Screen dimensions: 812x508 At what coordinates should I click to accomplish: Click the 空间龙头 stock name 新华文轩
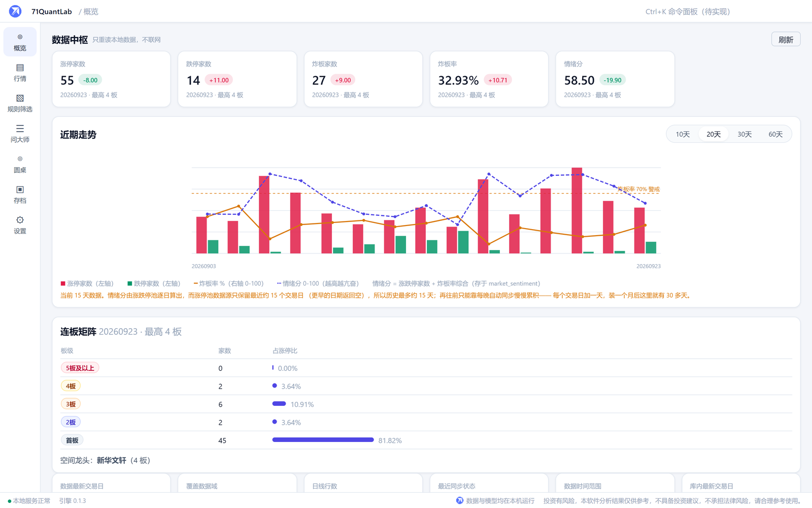[x=112, y=460]
